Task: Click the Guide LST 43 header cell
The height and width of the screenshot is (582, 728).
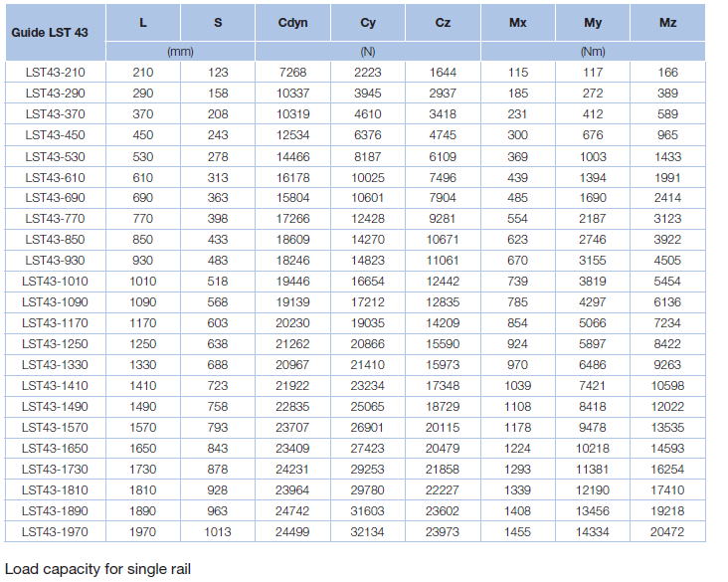Action: [x=50, y=32]
